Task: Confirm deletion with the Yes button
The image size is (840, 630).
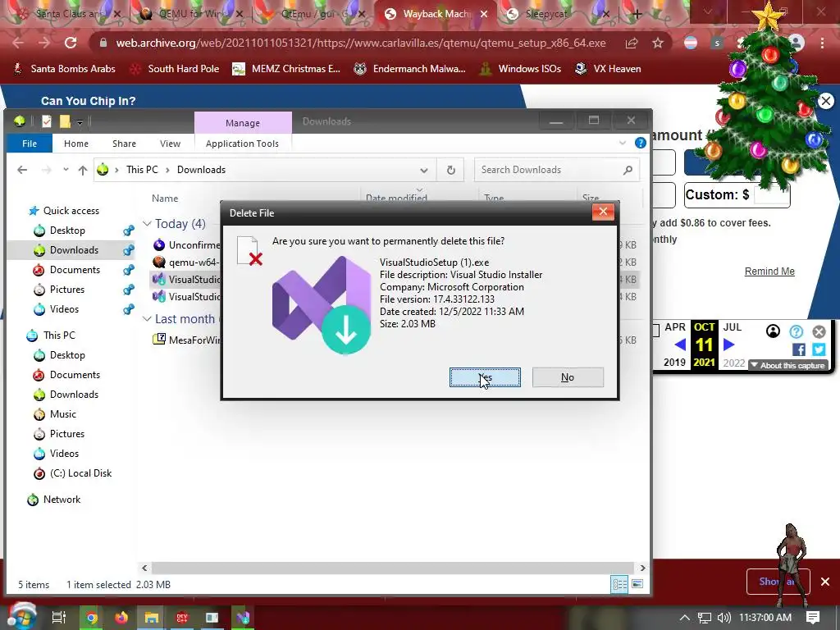Action: [485, 377]
